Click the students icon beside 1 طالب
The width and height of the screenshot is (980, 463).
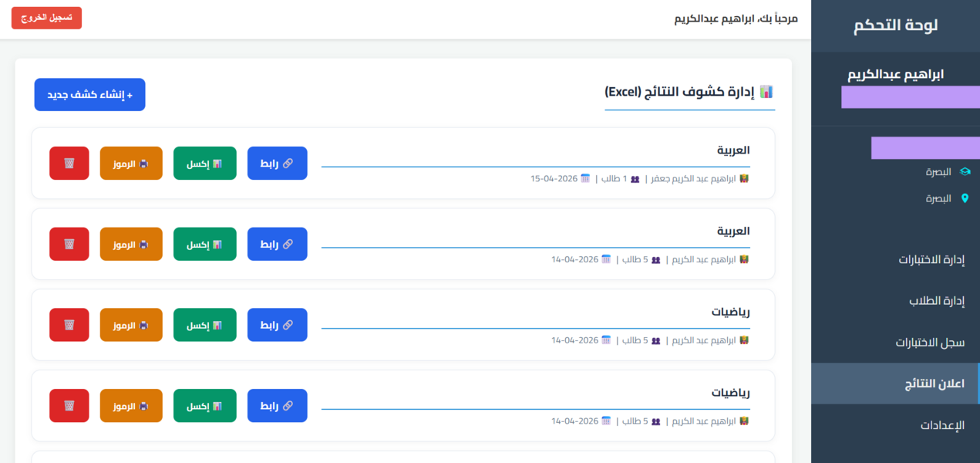coord(635,178)
